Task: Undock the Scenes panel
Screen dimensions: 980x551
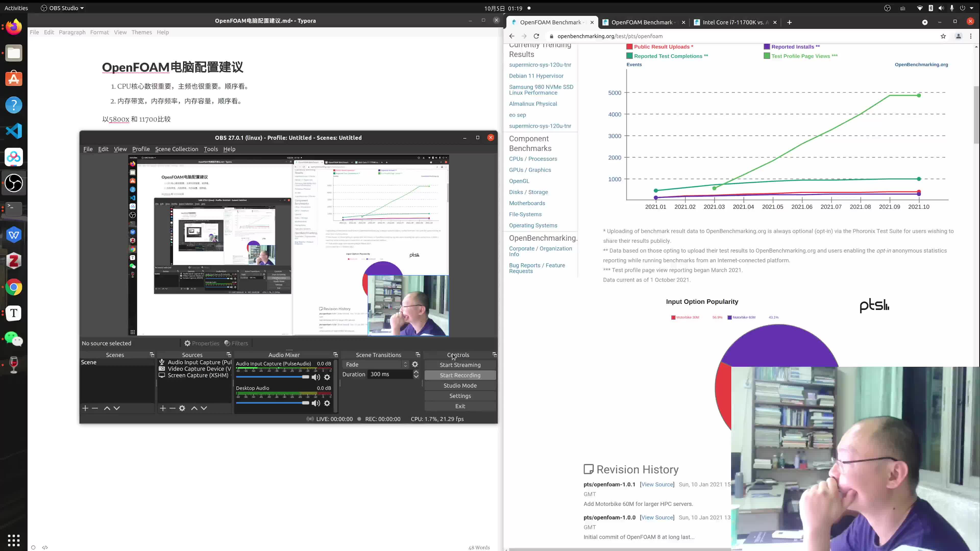Action: click(x=152, y=355)
